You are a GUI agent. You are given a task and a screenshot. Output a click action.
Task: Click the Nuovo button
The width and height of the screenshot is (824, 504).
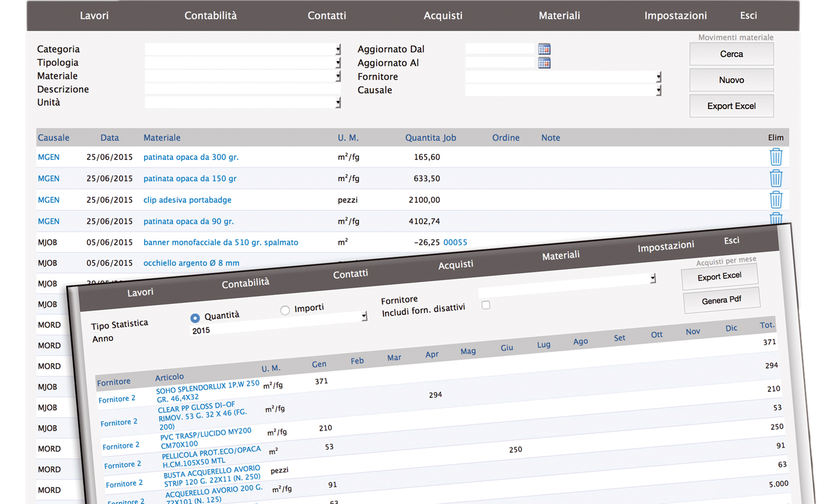pos(731,80)
